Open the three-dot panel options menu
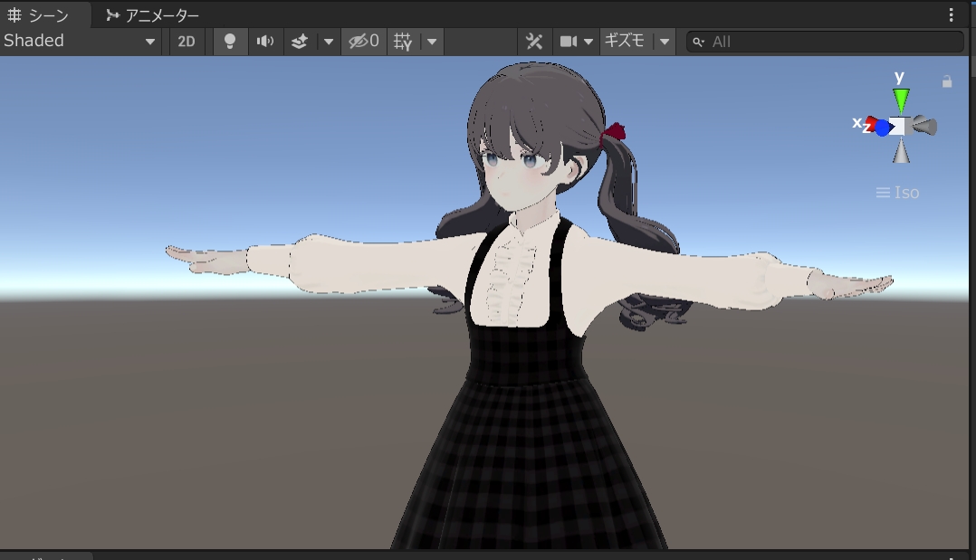This screenshot has width=976, height=560. [x=951, y=15]
